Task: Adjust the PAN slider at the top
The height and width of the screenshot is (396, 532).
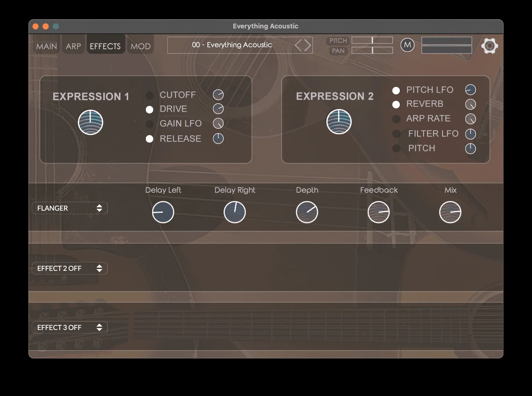Action: (x=373, y=50)
